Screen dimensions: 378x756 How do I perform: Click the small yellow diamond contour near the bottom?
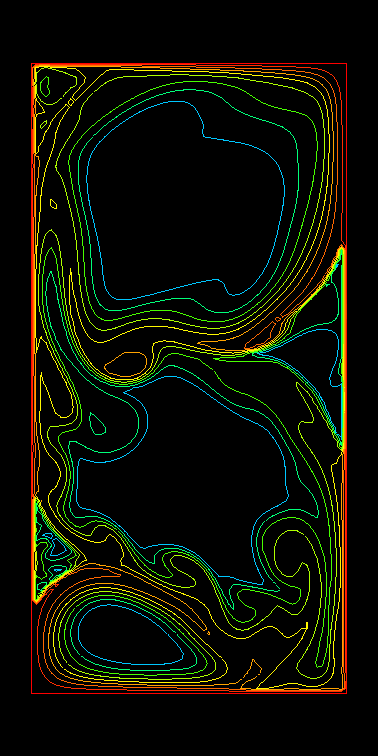tap(251, 674)
